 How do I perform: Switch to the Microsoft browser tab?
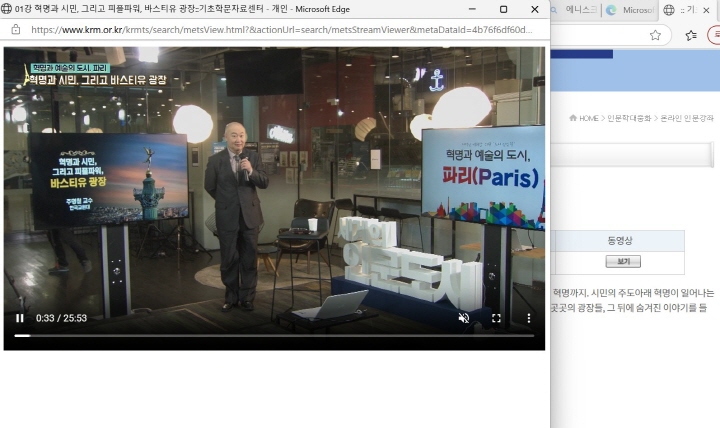click(630, 10)
